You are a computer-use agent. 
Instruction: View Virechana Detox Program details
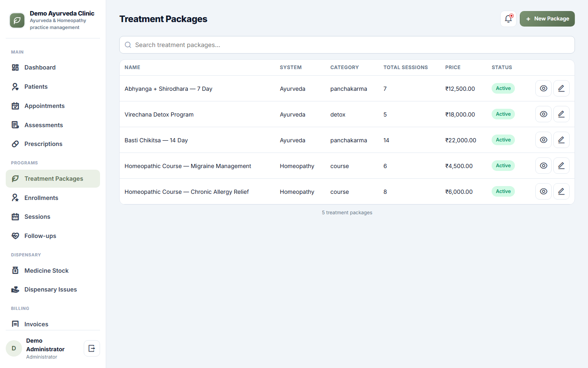pos(543,114)
